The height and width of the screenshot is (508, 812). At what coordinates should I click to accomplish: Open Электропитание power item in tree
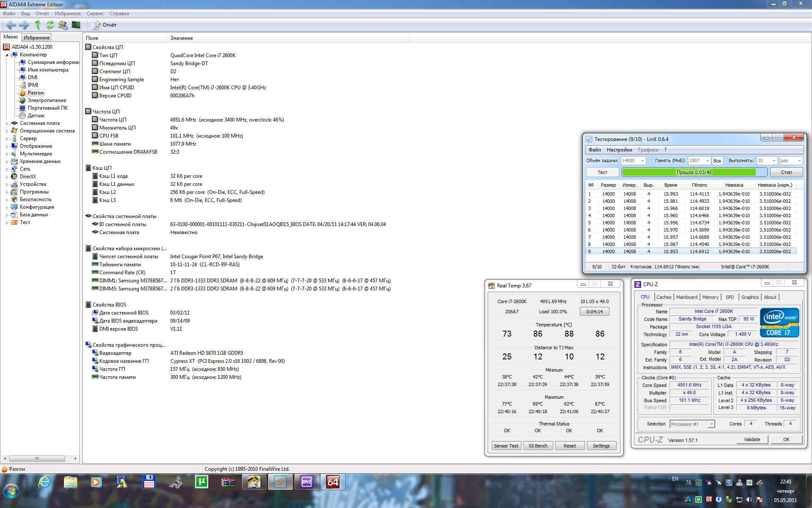43,100
